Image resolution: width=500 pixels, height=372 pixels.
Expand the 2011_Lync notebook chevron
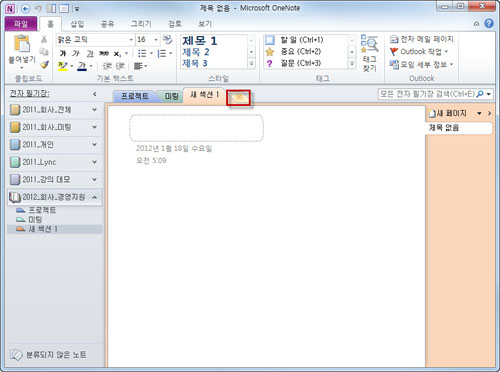pyautogui.click(x=94, y=162)
